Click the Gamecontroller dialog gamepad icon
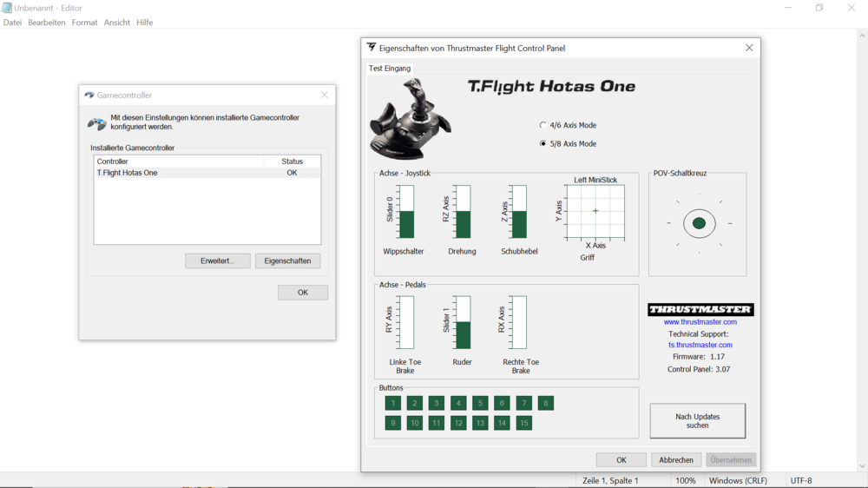Screen dimensions: 868x488 coord(97,123)
